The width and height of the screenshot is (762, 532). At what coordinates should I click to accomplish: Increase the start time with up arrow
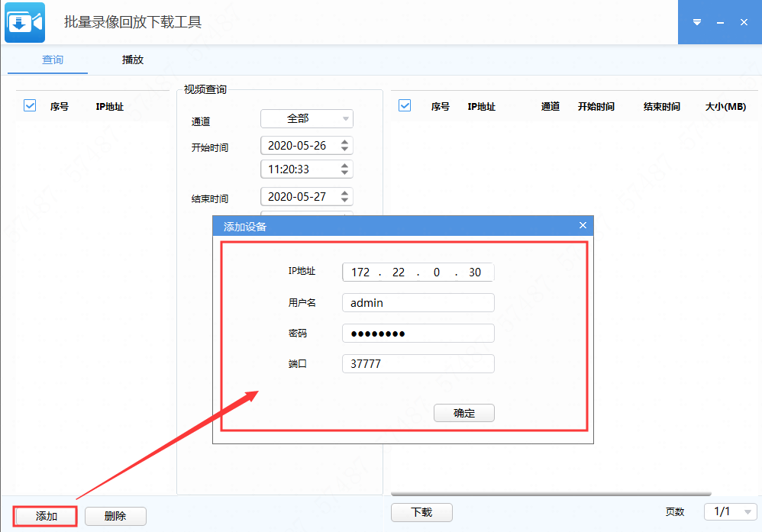click(x=344, y=166)
